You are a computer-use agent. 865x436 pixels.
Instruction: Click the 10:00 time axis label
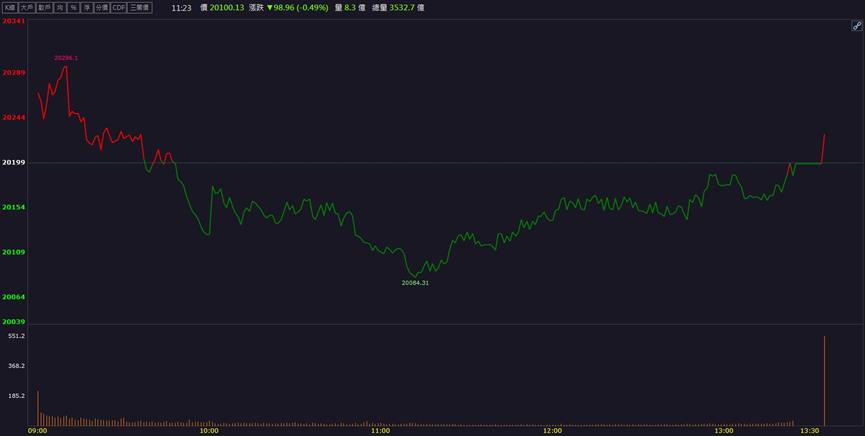[x=209, y=430]
